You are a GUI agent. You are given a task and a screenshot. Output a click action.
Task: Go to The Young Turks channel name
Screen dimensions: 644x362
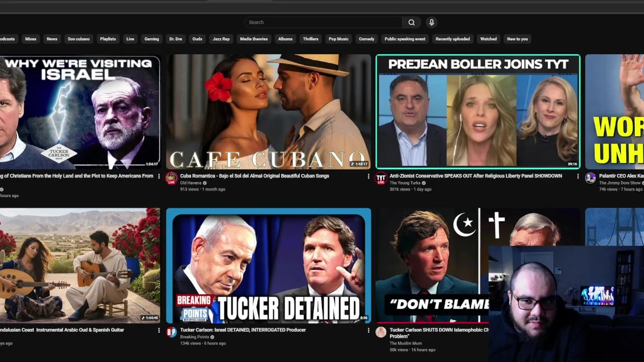tap(405, 183)
